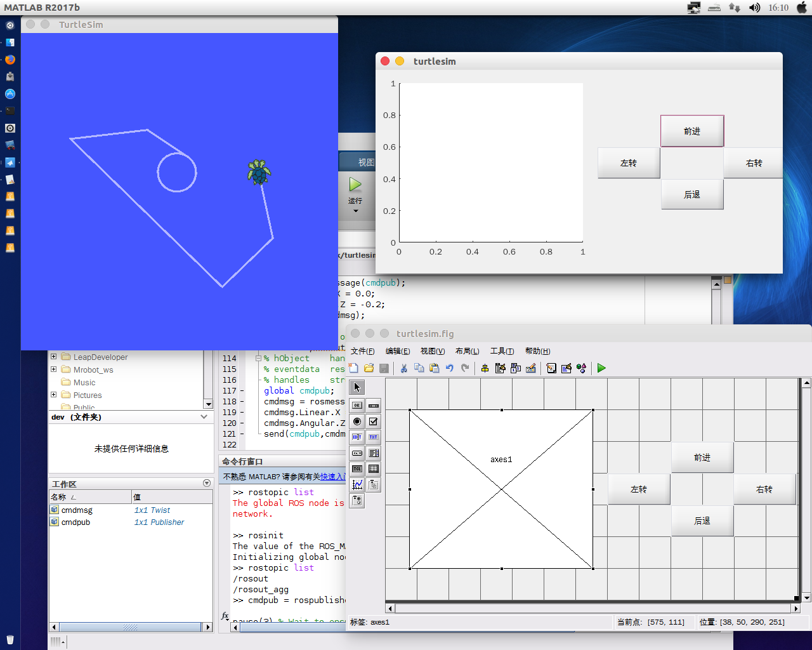Viewport: 812px width, 650px height.
Task: Pick Pop-up Menu component in GUIDE palette
Action: [357, 453]
